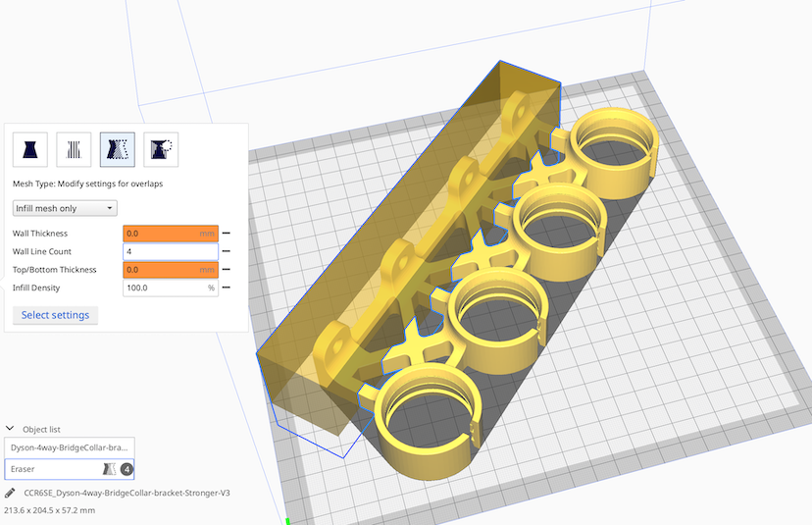Open the Infill mesh only dropdown
Viewport: 812px width, 525px height.
click(65, 208)
